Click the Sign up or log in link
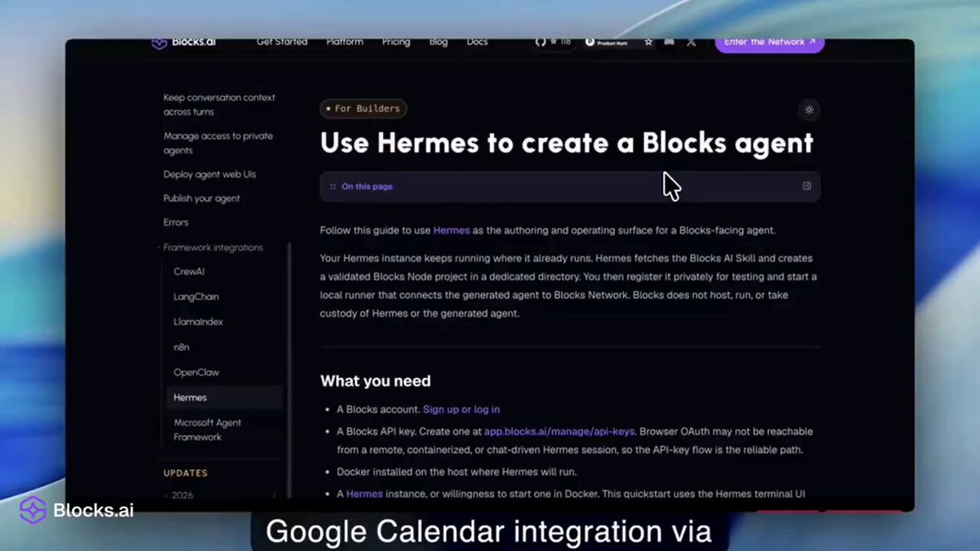Viewport: 980px width, 551px height. pyautogui.click(x=461, y=409)
